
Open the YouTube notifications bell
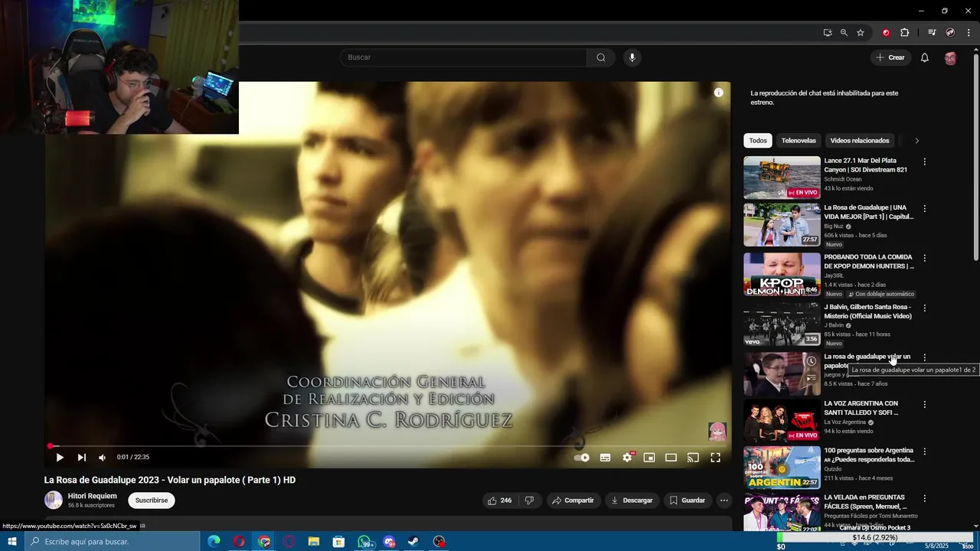point(924,57)
